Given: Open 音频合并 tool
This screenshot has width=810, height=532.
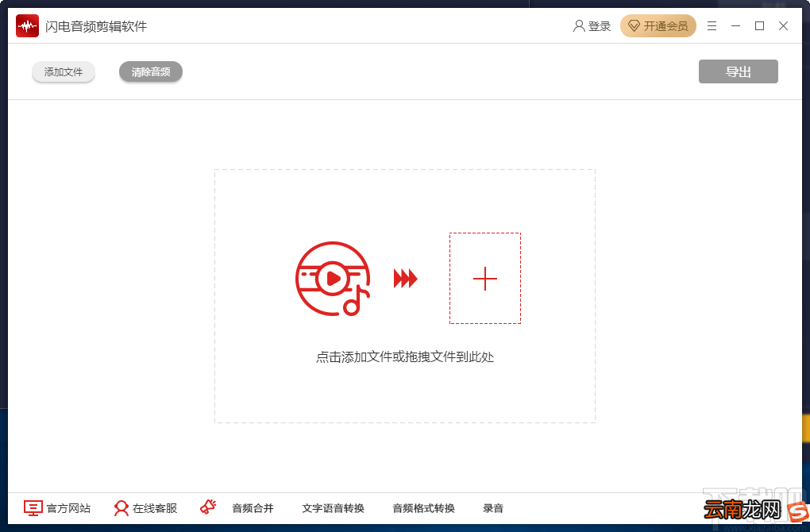Looking at the screenshot, I should pyautogui.click(x=253, y=508).
